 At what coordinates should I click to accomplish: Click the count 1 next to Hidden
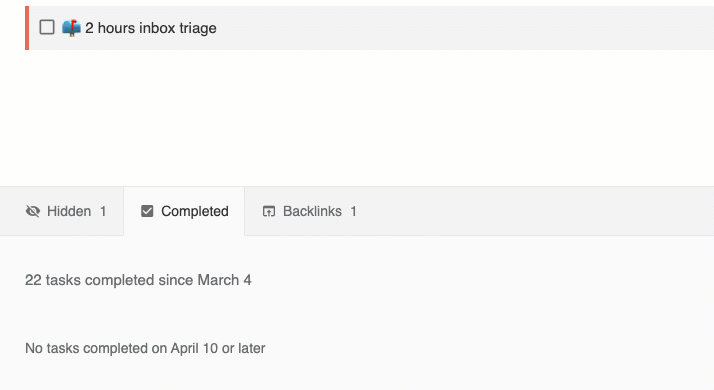tap(103, 211)
